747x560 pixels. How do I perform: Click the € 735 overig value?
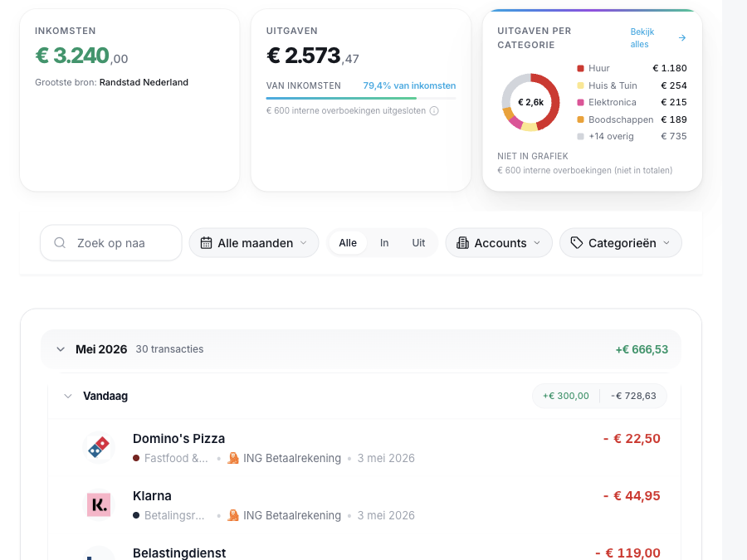(674, 136)
